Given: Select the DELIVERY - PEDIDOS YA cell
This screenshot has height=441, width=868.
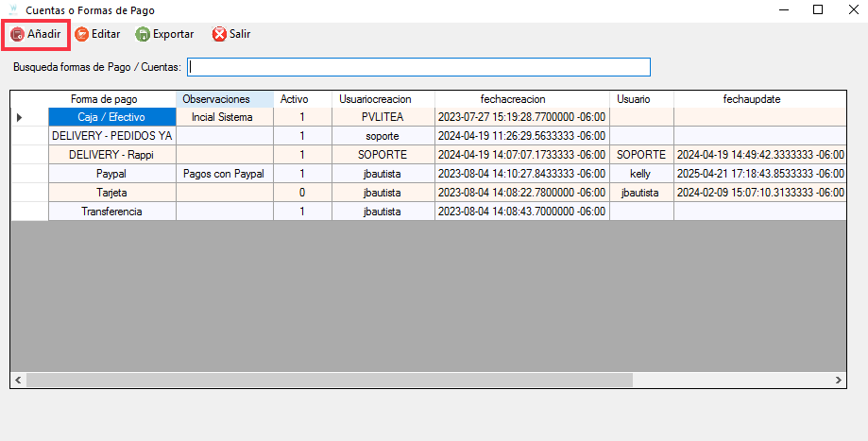Looking at the screenshot, I should (111, 136).
